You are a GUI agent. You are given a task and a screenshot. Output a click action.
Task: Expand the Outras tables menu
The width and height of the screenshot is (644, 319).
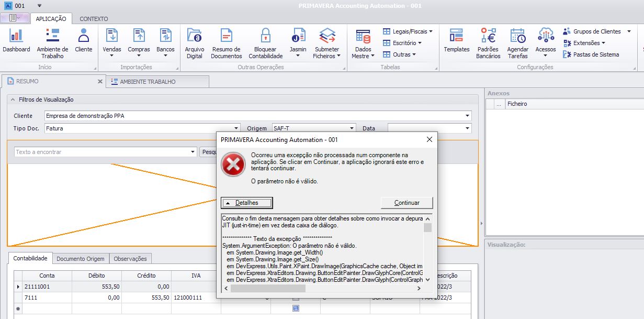[399, 54]
